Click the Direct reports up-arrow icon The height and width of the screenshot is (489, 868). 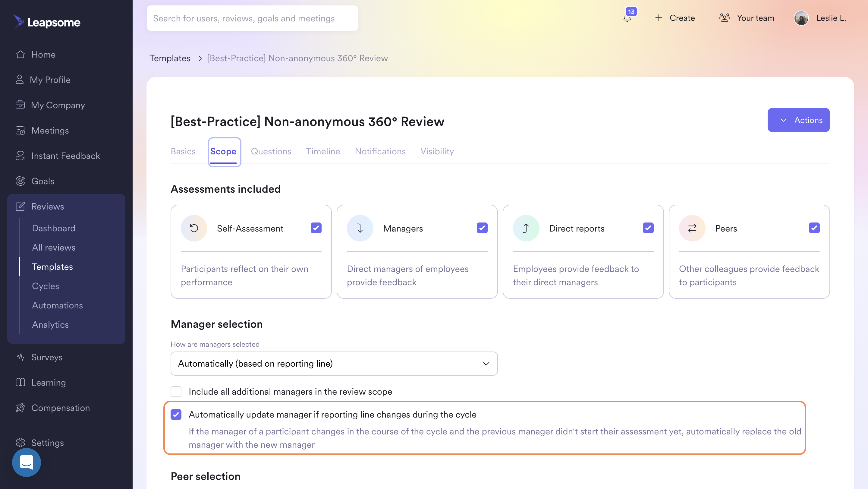526,228
